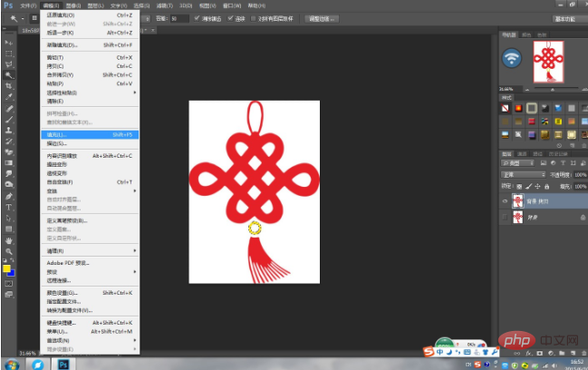Open the layer opacity 100% dropdown
The width and height of the screenshot is (588, 370).
click(580, 175)
